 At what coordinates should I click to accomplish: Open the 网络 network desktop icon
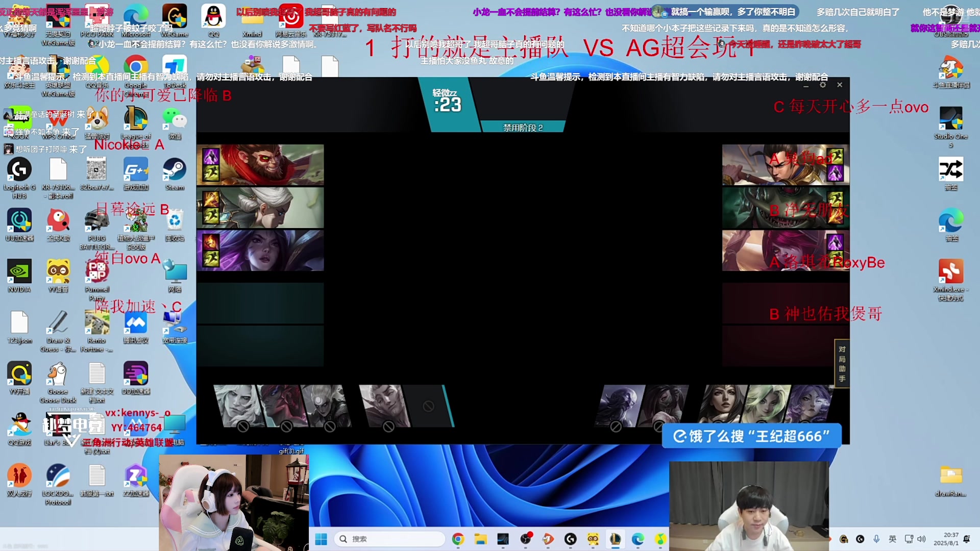[175, 277]
